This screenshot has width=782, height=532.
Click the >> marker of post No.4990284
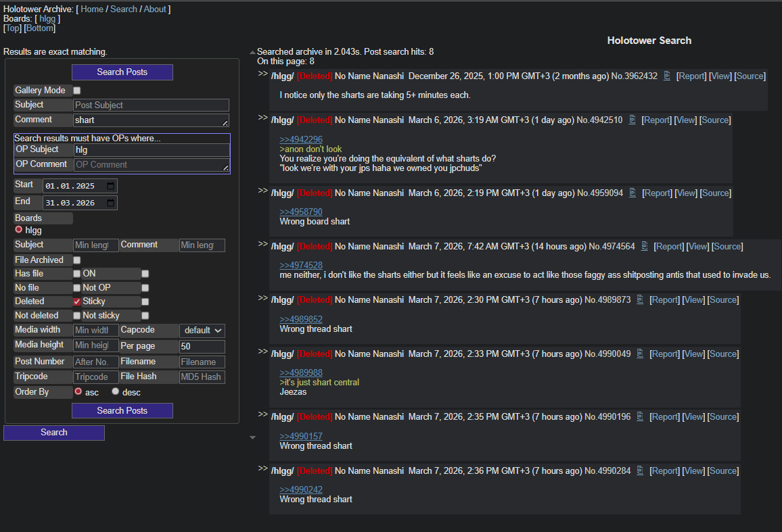click(263, 468)
